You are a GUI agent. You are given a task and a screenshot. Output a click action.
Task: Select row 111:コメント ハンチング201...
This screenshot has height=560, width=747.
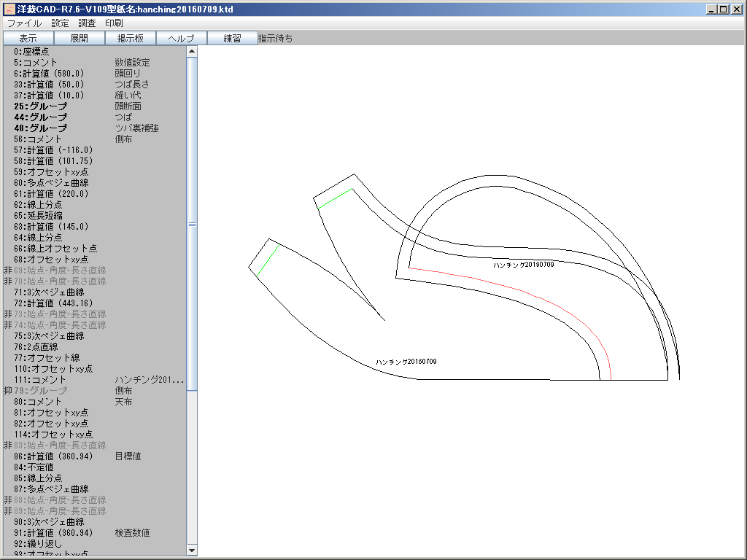95,380
